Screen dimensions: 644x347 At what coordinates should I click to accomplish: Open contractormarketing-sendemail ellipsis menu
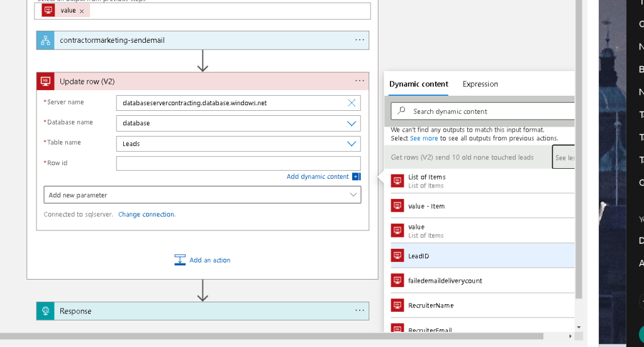[x=359, y=40]
